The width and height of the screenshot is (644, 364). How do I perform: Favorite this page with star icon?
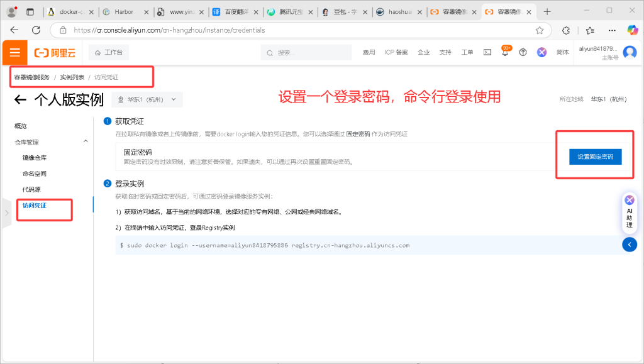[539, 30]
